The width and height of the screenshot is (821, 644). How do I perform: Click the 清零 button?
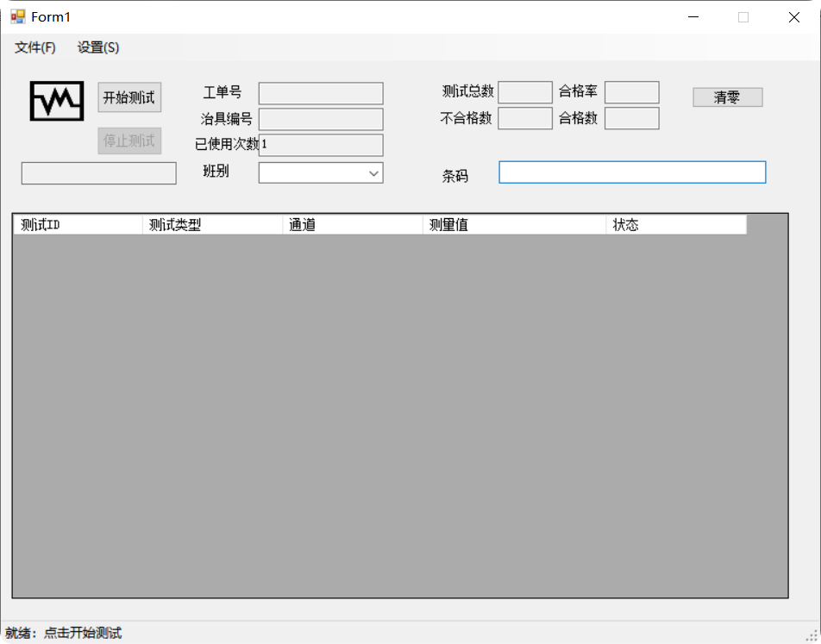pyautogui.click(x=727, y=97)
